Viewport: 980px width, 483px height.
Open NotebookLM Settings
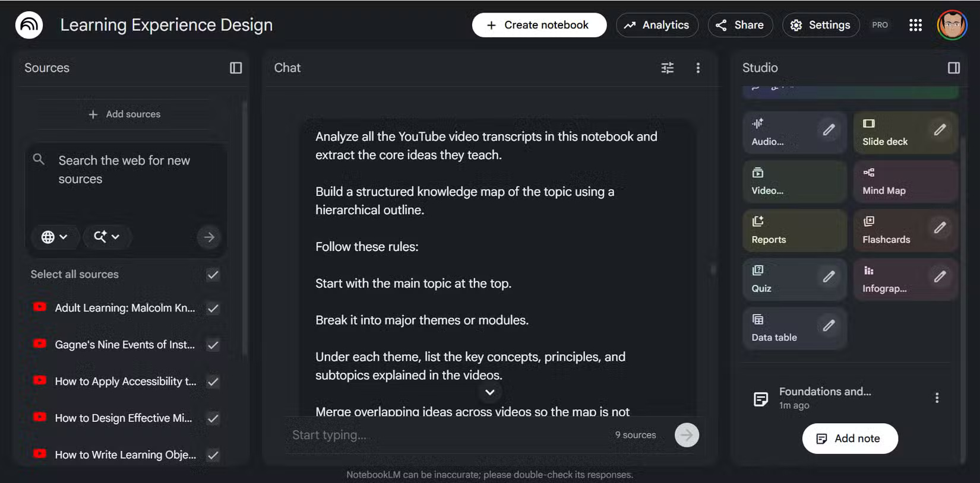pyautogui.click(x=821, y=25)
